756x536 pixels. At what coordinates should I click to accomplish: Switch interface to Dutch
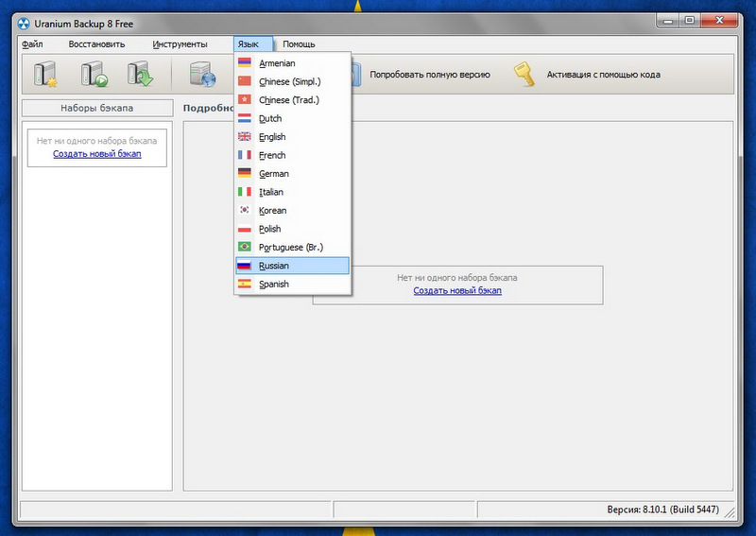point(292,118)
